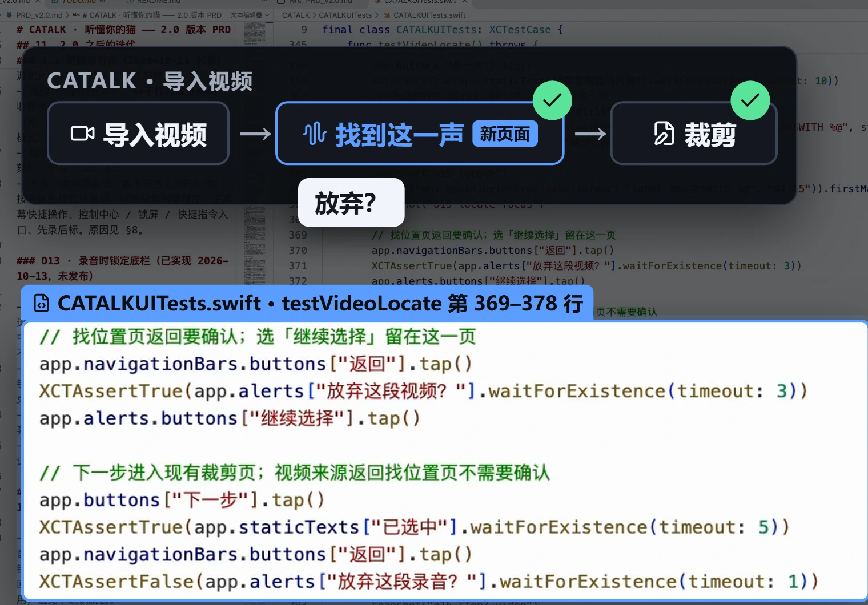Click the code file icon in the callout header
Image resolution: width=868 pixels, height=605 pixels.
tap(42, 303)
